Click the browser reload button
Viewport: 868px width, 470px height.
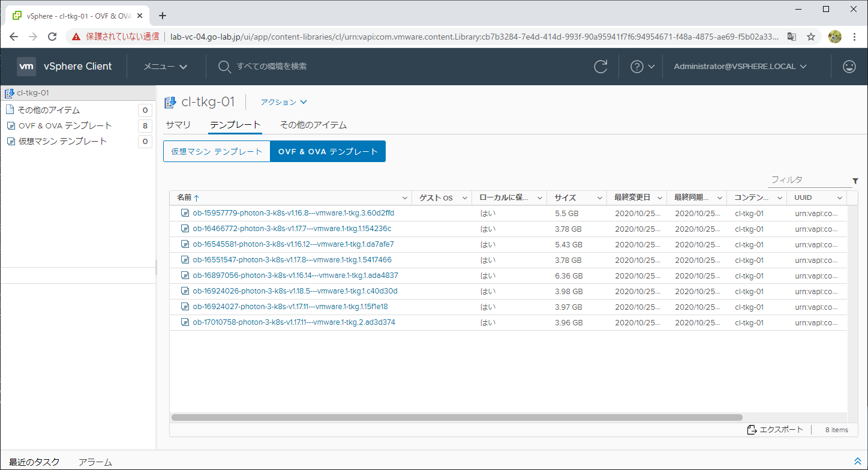(52, 37)
